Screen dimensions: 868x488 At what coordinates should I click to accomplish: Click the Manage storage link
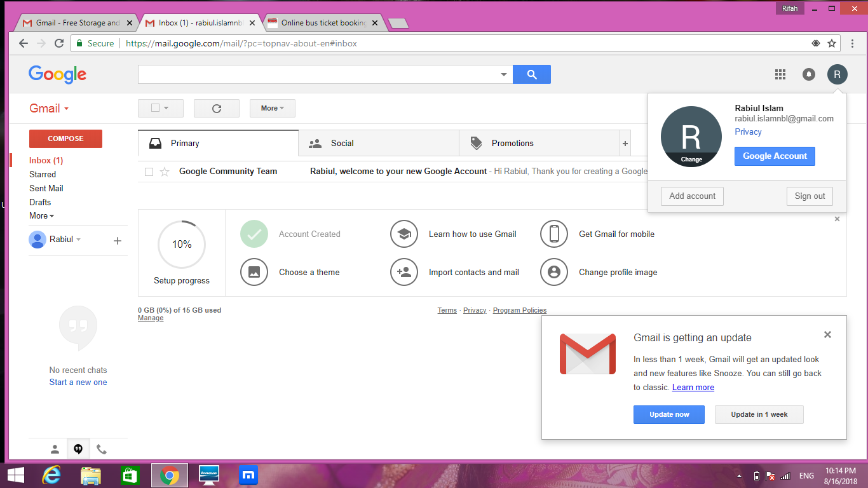pos(151,318)
